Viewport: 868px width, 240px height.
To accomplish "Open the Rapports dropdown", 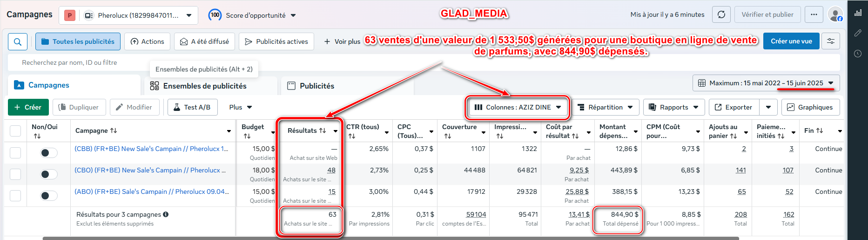I will (x=673, y=107).
